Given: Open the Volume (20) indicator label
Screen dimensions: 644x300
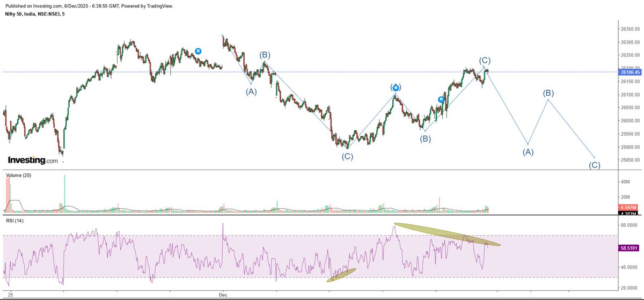Looking at the screenshot, I should pos(18,175).
